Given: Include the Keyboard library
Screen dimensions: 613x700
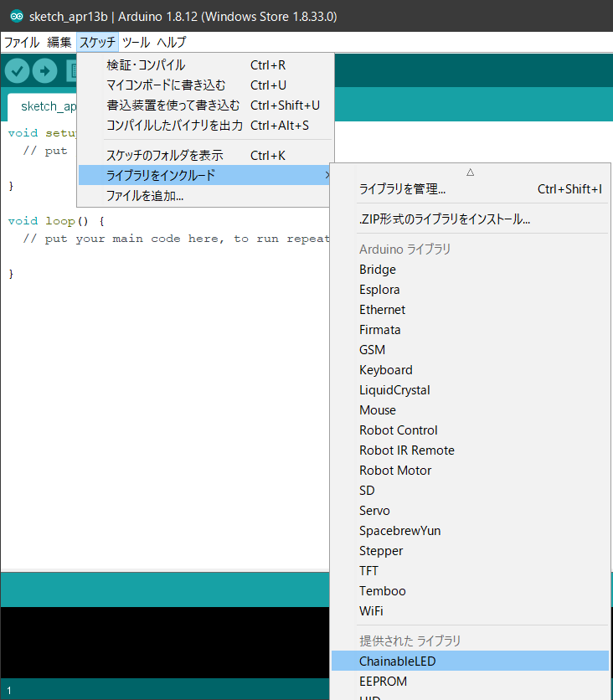Looking at the screenshot, I should click(x=470, y=370).
